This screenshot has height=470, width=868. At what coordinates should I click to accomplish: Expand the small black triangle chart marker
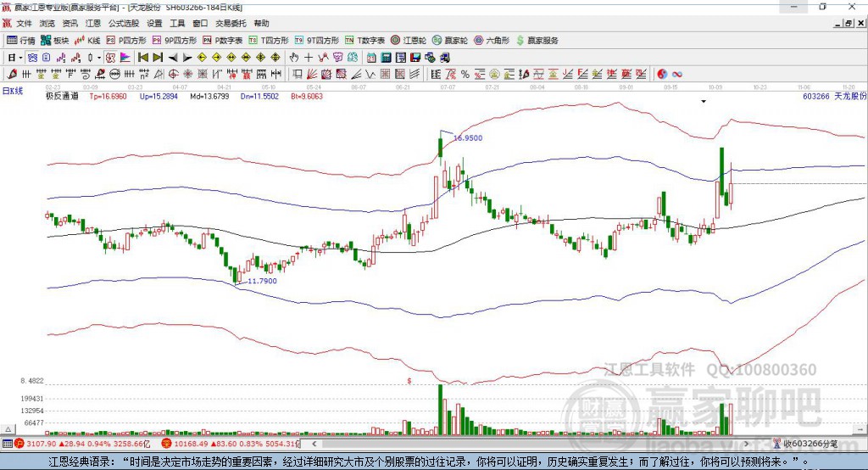click(x=704, y=102)
